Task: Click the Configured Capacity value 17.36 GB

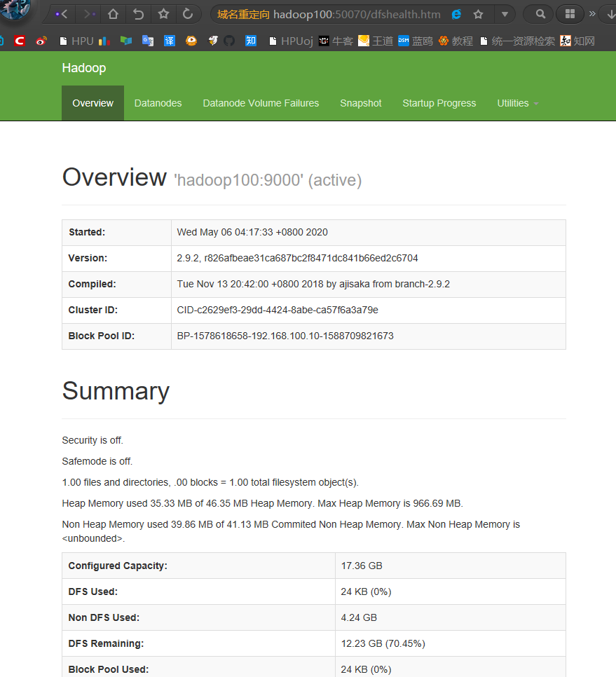Action: click(362, 566)
